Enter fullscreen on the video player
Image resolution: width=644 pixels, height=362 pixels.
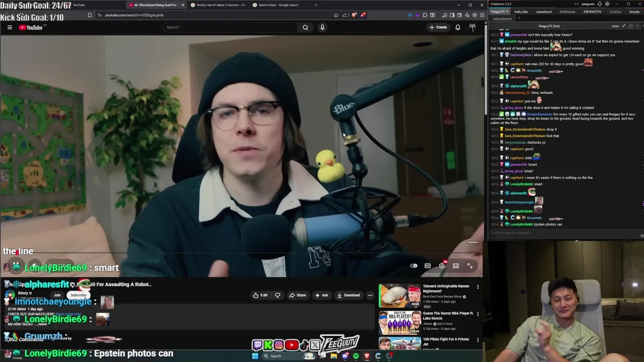click(470, 265)
